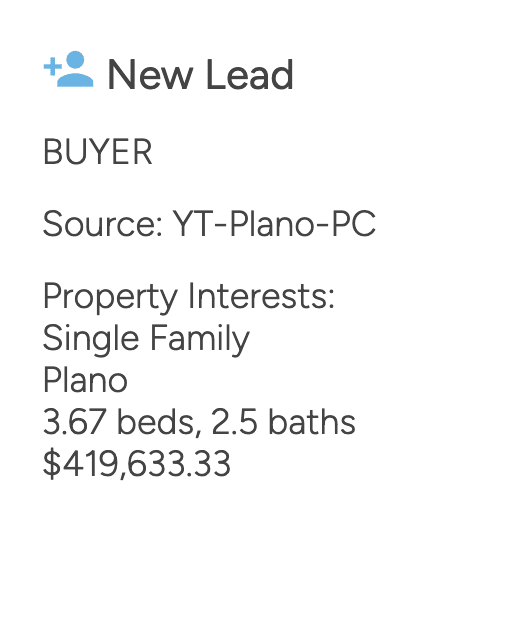Click the word New in the heading
Screen dimensions: 518x628
click(150, 74)
